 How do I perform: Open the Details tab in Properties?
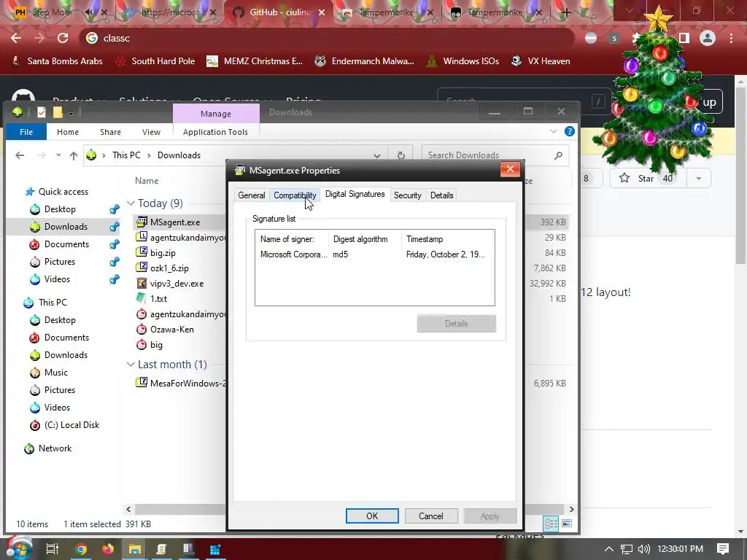pos(441,195)
